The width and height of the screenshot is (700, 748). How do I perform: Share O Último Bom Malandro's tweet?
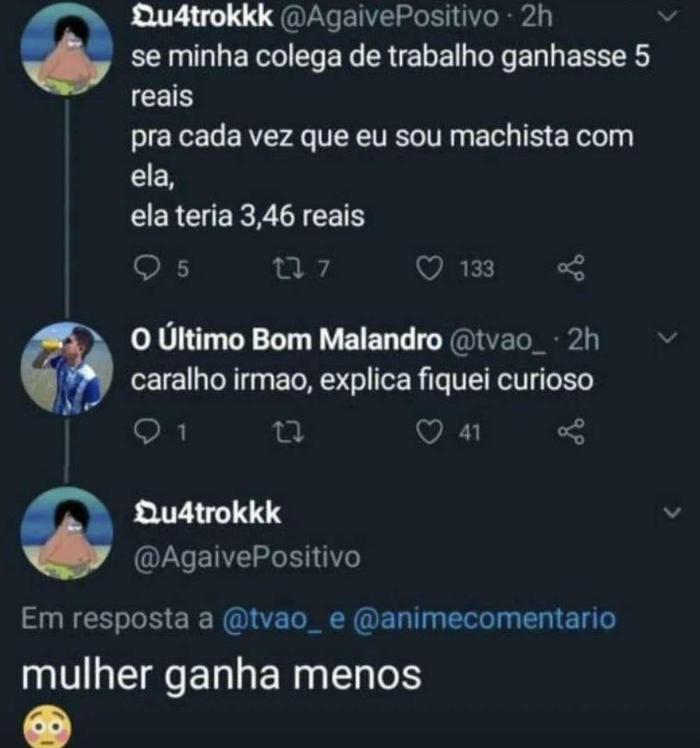click(x=571, y=432)
